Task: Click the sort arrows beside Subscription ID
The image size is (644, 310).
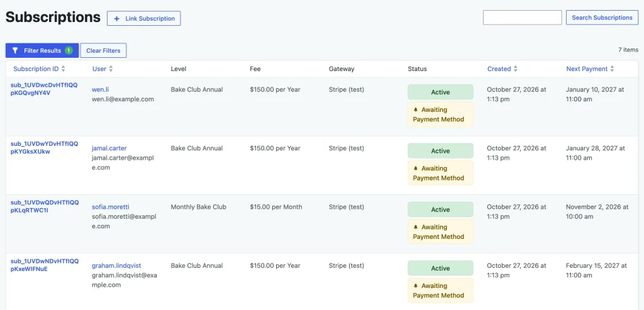Action: pyautogui.click(x=64, y=69)
